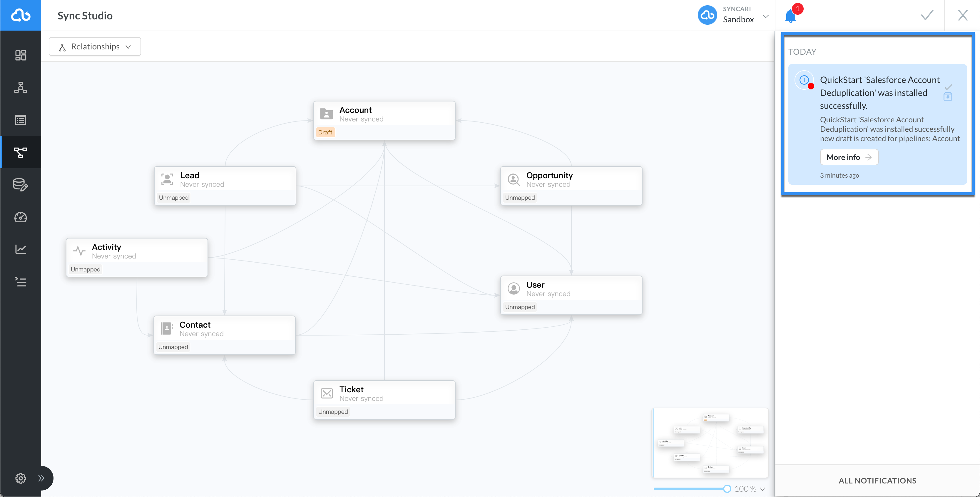Select the Opportunity entity node

[x=571, y=186]
